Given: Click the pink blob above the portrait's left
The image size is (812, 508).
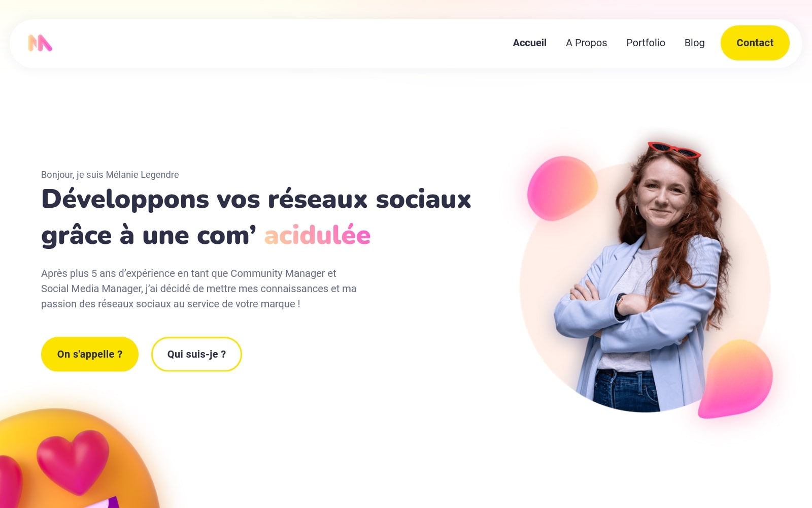Looking at the screenshot, I should (561, 188).
